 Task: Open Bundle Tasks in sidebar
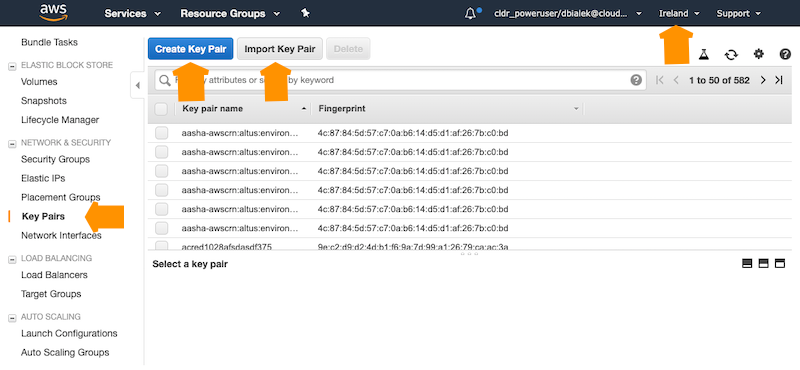tap(49, 42)
